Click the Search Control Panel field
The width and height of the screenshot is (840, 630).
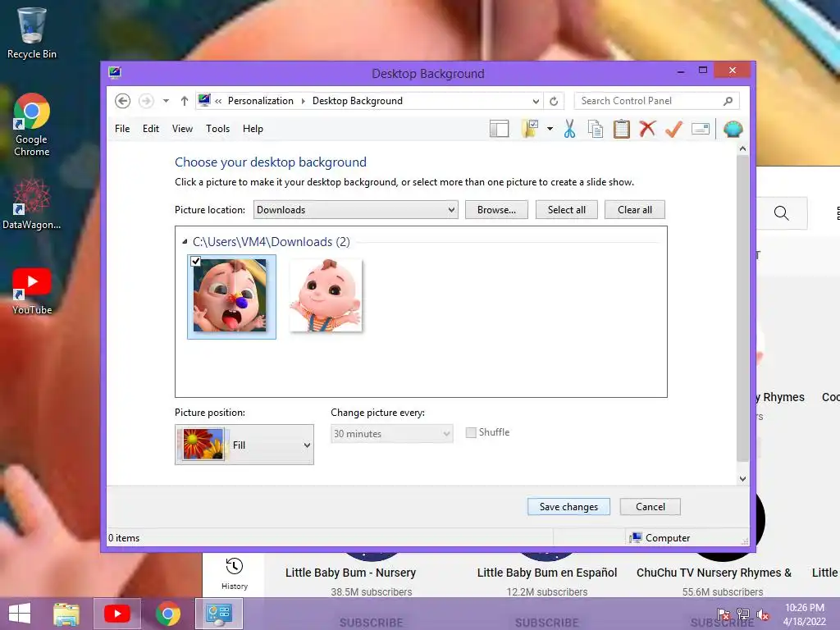tap(657, 101)
